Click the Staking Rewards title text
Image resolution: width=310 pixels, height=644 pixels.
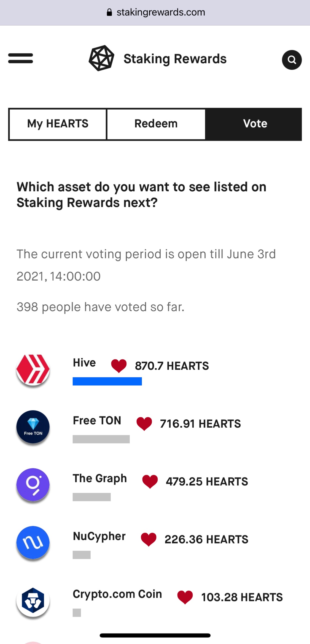(175, 59)
